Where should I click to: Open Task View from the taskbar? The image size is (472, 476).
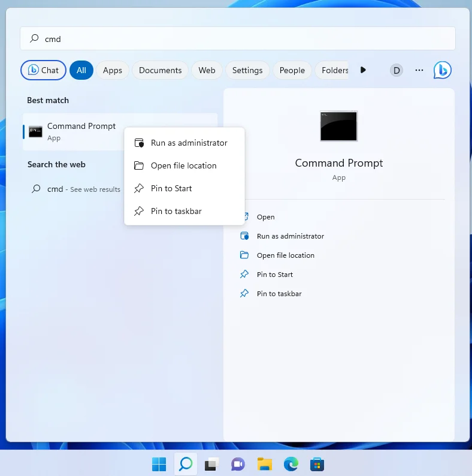pyautogui.click(x=211, y=464)
